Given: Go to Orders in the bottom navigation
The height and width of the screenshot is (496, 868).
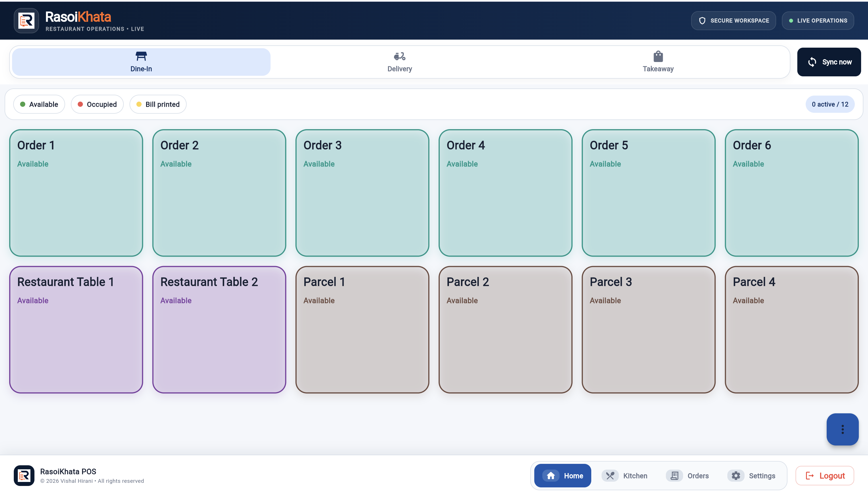Looking at the screenshot, I should point(688,476).
